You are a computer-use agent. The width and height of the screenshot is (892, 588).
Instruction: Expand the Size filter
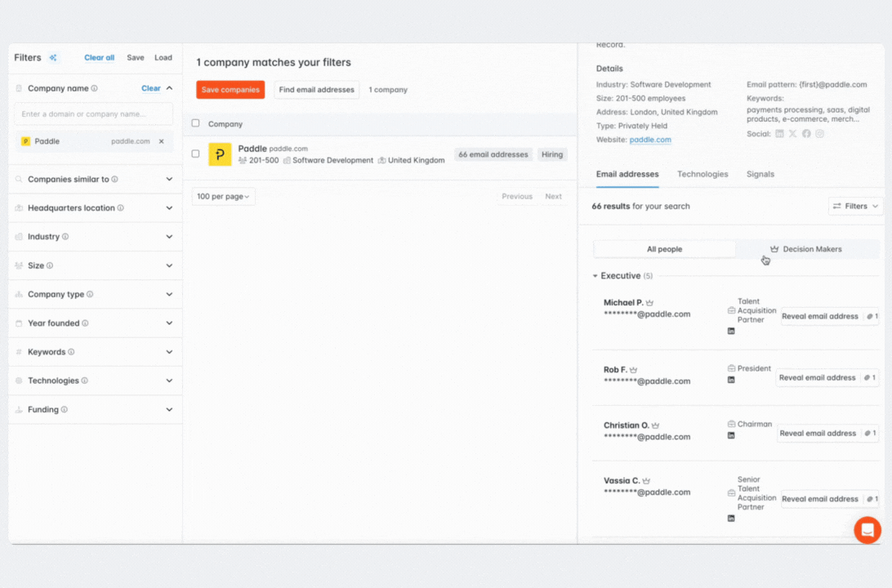click(170, 265)
